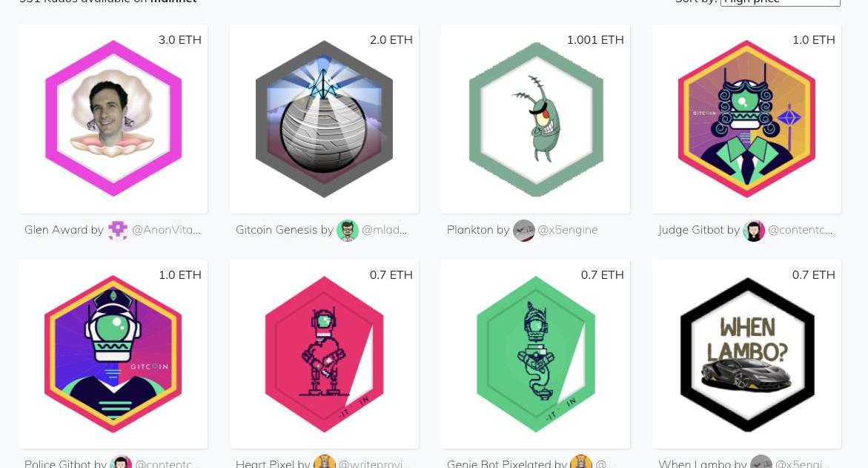Click the avatar beside When Lambo title

click(x=761, y=462)
